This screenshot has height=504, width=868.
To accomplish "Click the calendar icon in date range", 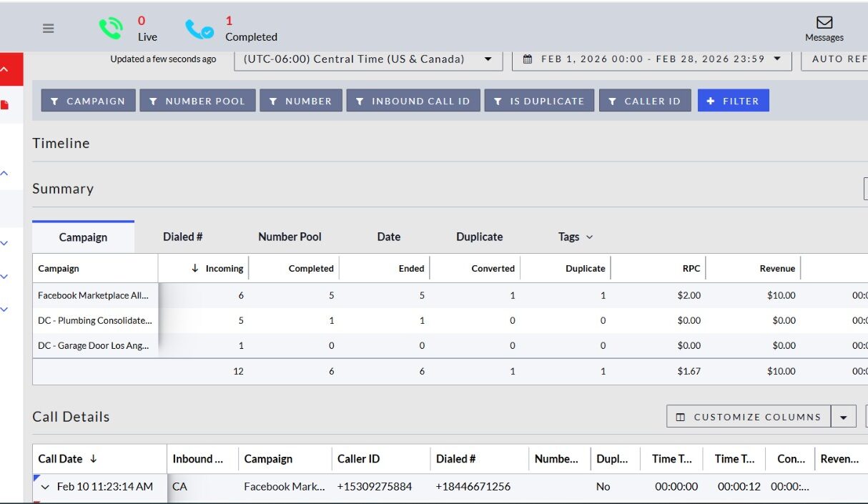I will pos(528,59).
